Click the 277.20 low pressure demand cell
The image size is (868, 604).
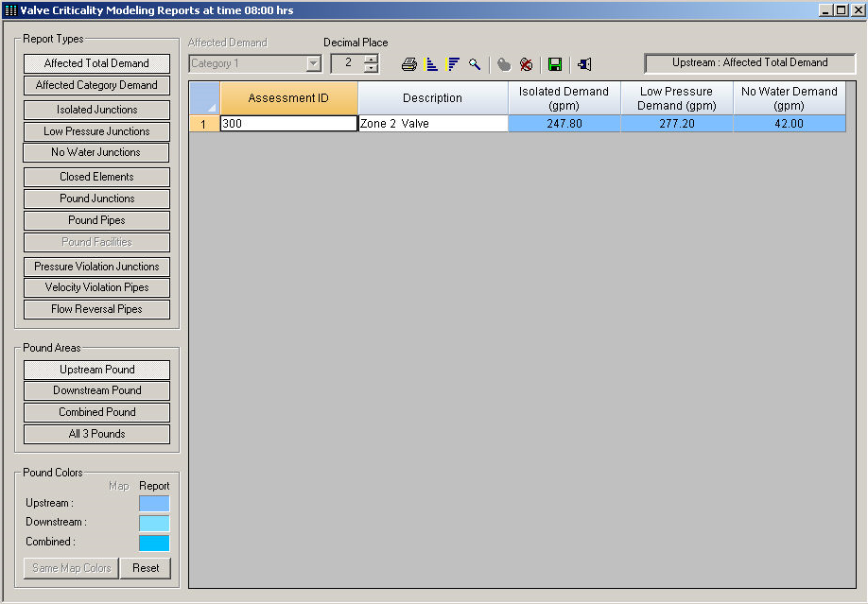pyautogui.click(x=677, y=124)
